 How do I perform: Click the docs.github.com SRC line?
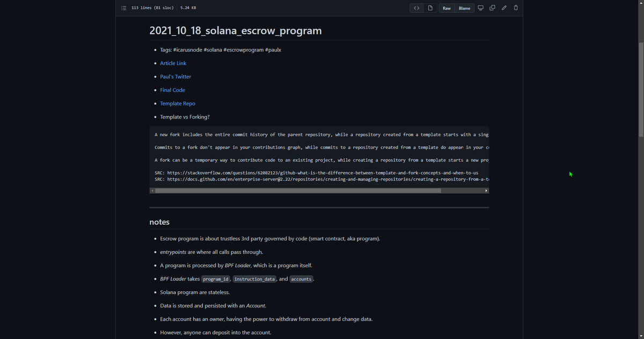[321, 179]
